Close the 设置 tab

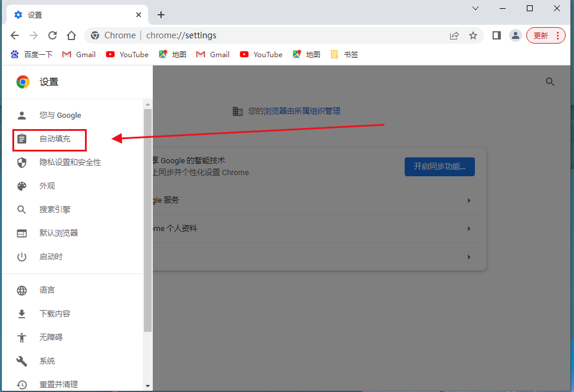point(139,15)
